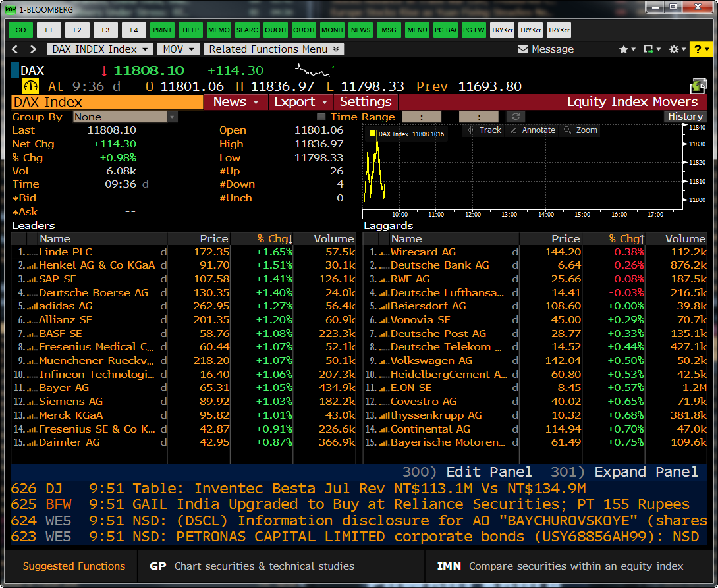
Task: Click the Time Range start time field
Action: tap(421, 117)
